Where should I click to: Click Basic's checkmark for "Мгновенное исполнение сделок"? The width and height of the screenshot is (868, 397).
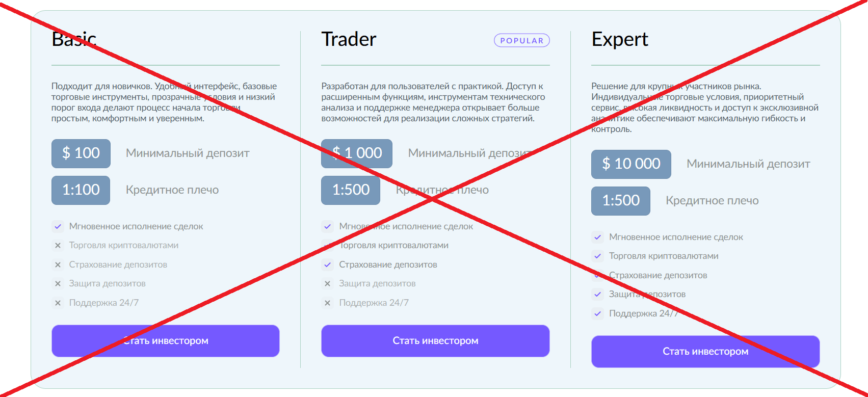click(x=58, y=226)
